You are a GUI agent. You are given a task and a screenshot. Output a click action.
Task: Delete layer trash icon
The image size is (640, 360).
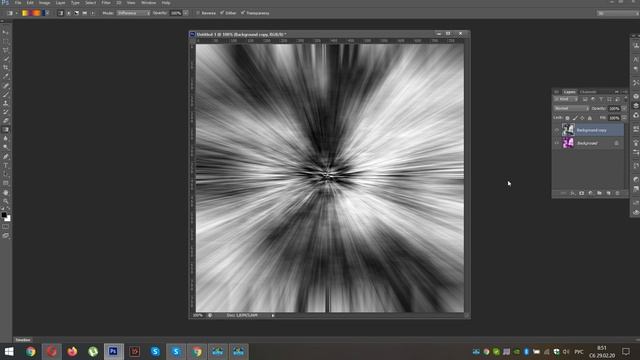(617, 193)
